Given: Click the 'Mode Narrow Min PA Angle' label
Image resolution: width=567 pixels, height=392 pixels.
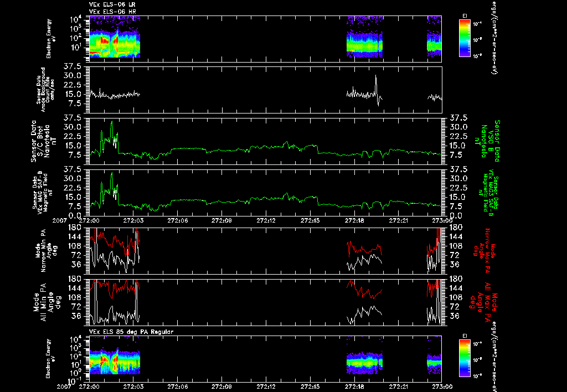Looking at the screenshot, I should pyautogui.click(x=46, y=250).
